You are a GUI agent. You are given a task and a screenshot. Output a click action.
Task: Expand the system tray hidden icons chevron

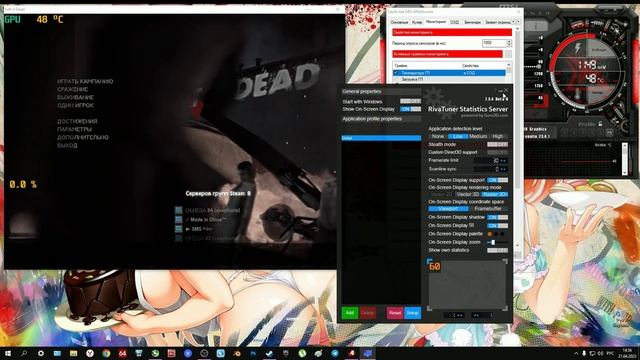point(576,353)
